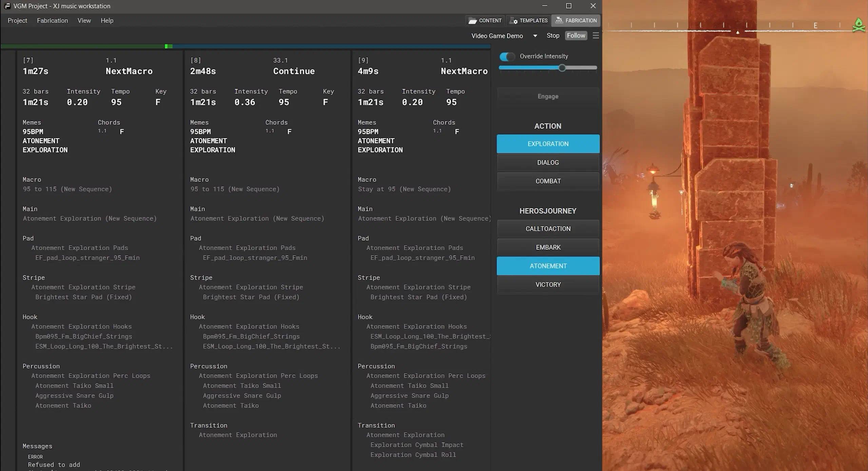Viewport: 868px width, 471px height.
Task: Open the Content view folder icon
Action: [x=472, y=21]
